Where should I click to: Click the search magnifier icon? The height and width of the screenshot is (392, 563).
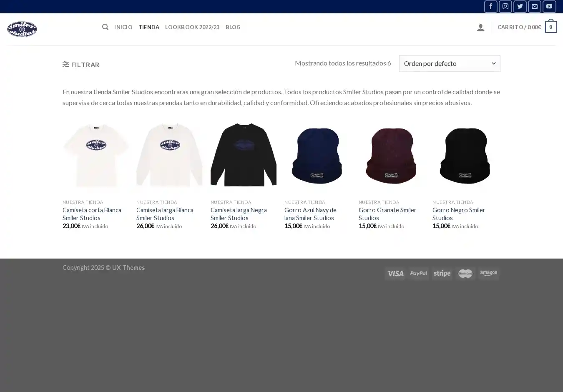[x=105, y=27]
